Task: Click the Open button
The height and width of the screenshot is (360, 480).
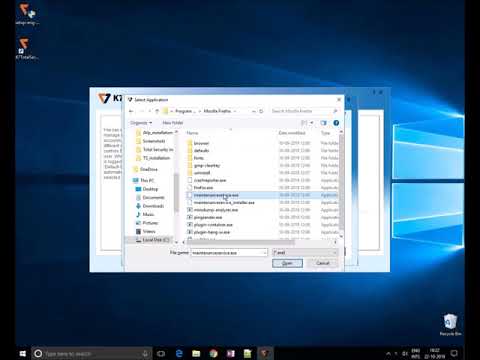Action: tap(287, 263)
